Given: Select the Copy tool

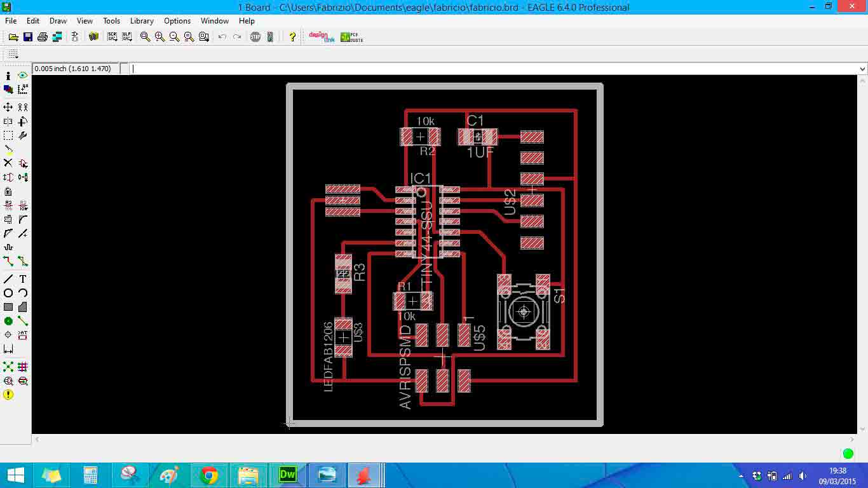Looking at the screenshot, I should point(23,107).
